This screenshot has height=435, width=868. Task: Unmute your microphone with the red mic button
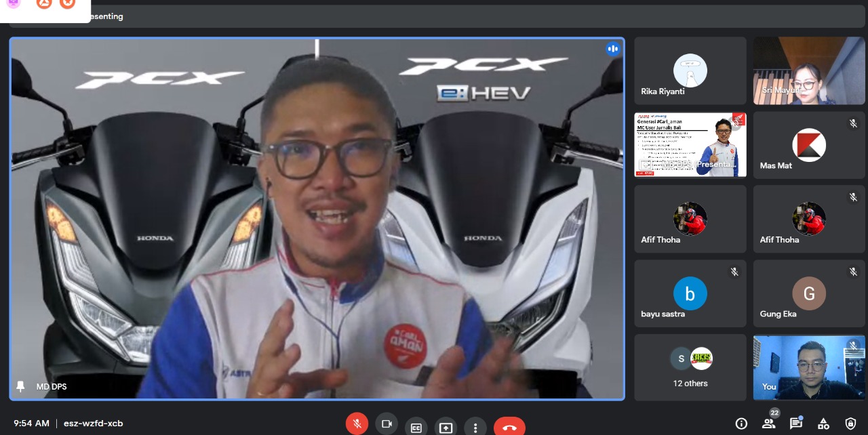point(357,424)
